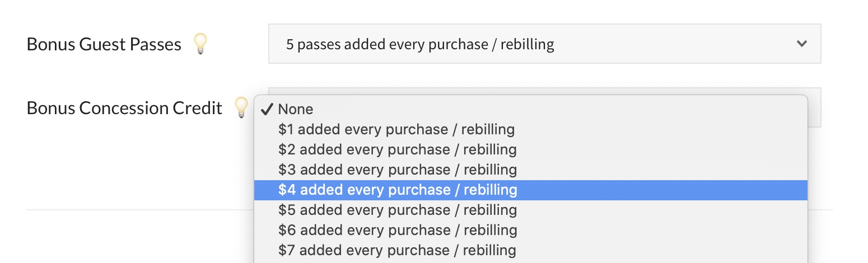Click the word 'None' in the open list
868x263 pixels.
tap(296, 109)
